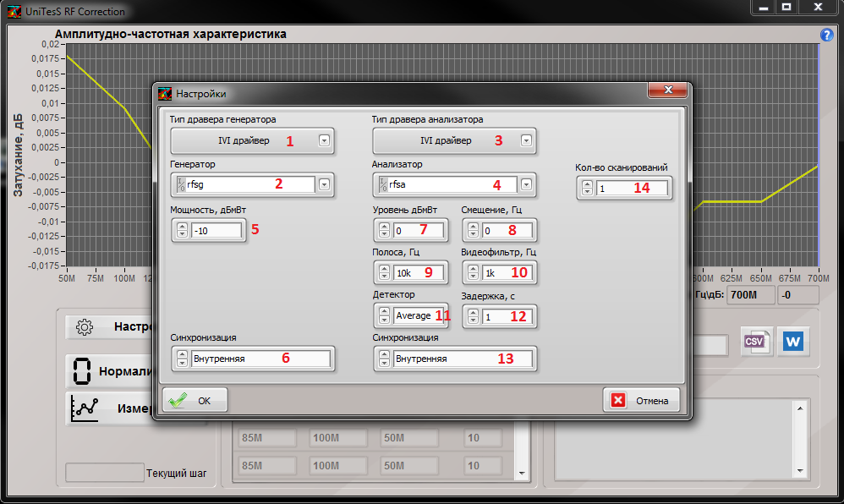Export results via the CSV icon
Screen dimensions: 844x504
coord(754,342)
